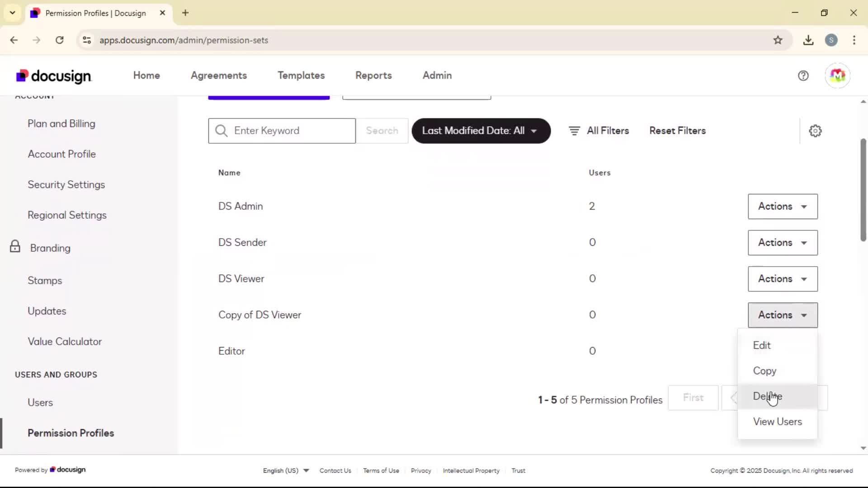Open the Users page in sidebar
868x488 pixels.
coord(40,403)
